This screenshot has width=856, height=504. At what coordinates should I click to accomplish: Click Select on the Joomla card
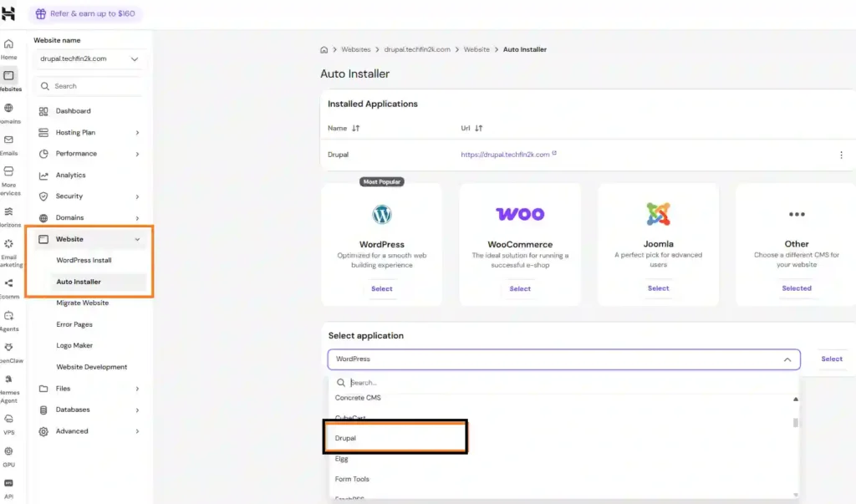[659, 288]
